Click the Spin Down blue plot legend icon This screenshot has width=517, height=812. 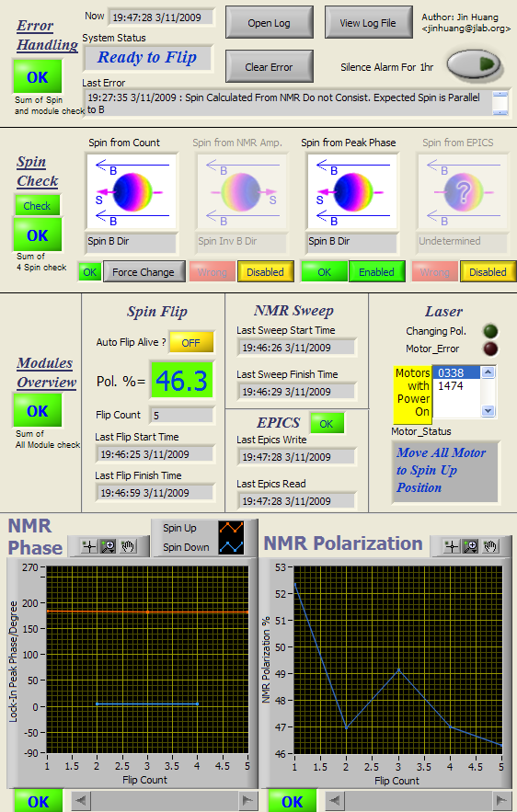click(231, 547)
